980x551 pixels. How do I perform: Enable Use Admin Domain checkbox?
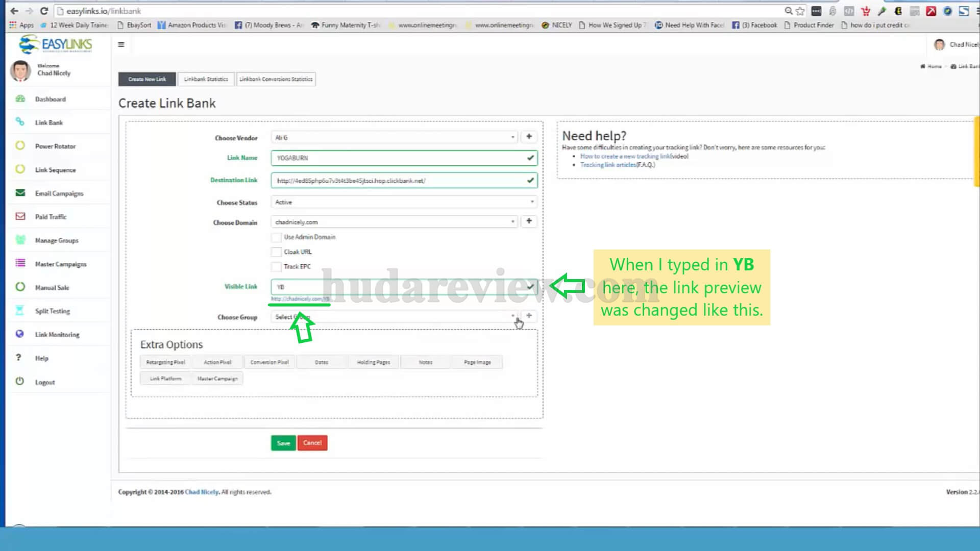coord(276,237)
